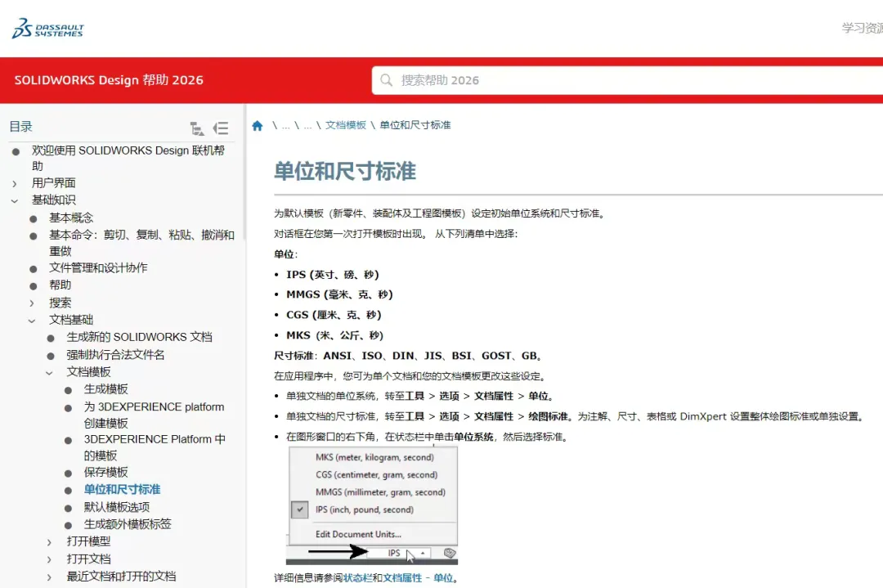Screen dimensions: 883x588
Task: Click the 单位和尺寸标准 breadcrumb text
Action: pyautogui.click(x=415, y=125)
